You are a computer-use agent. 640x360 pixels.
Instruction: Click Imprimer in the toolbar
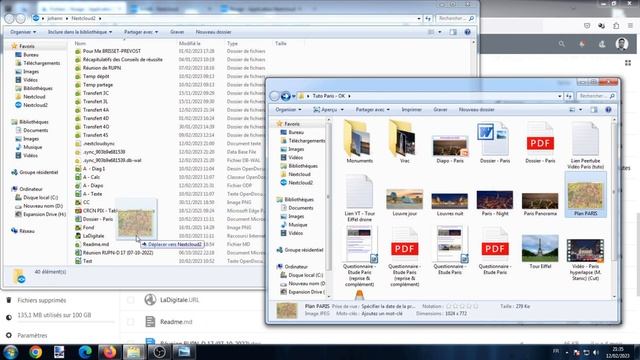point(411,109)
